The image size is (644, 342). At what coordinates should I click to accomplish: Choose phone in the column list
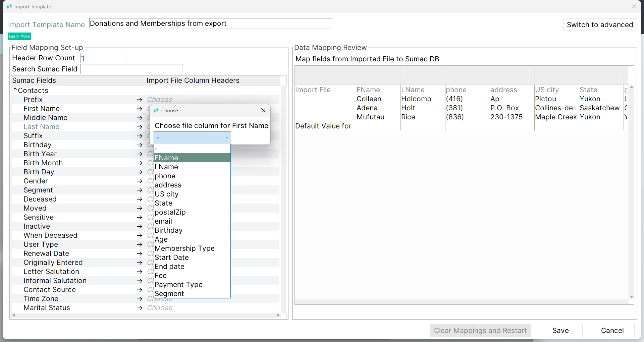pyautogui.click(x=192, y=176)
